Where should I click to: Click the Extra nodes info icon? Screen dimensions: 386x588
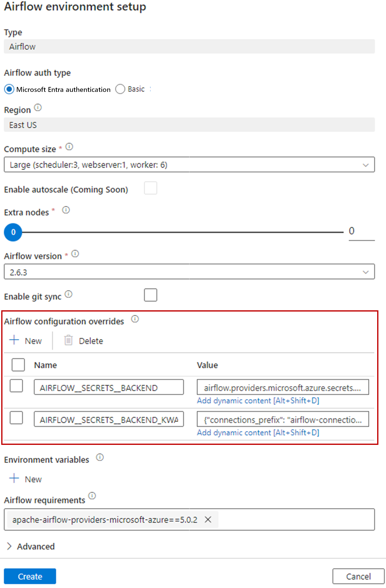pos(66,210)
